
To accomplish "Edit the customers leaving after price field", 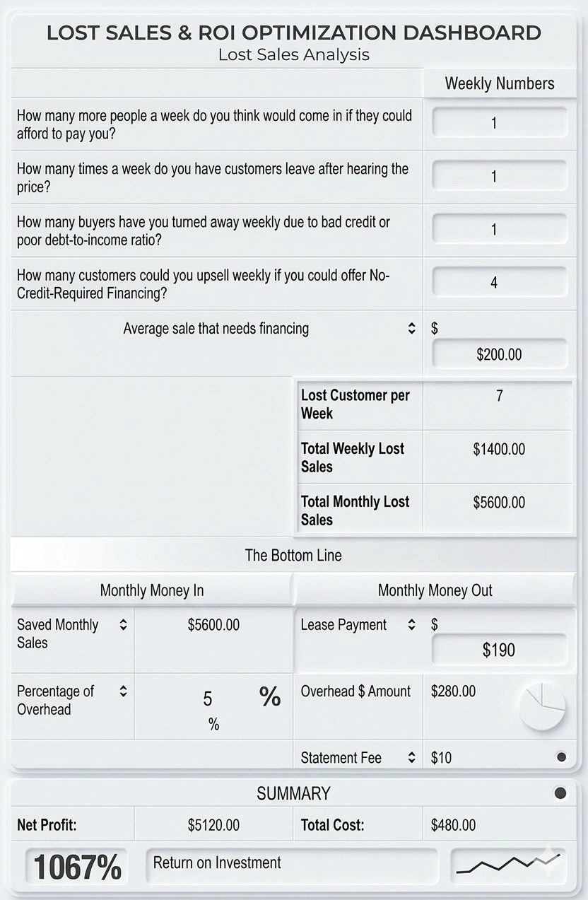I will pos(499,176).
